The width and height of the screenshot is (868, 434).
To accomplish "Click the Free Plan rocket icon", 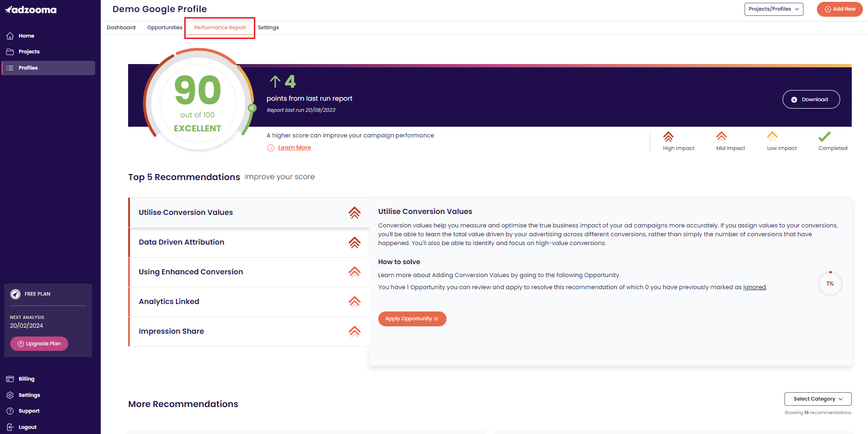I will (15, 294).
